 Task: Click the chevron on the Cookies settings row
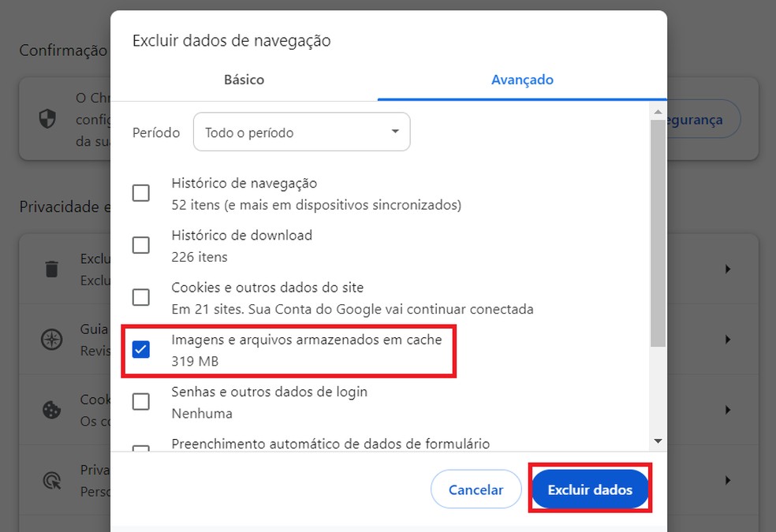pyautogui.click(x=727, y=409)
